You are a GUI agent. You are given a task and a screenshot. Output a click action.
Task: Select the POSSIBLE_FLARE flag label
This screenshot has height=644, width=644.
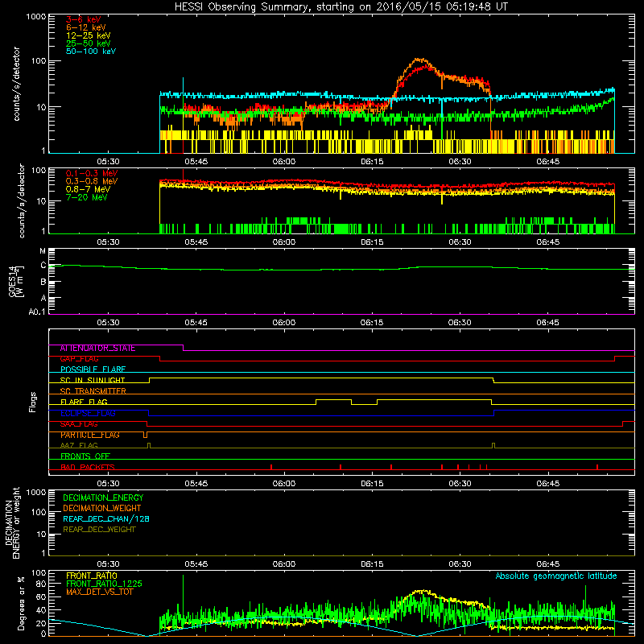click(93, 369)
